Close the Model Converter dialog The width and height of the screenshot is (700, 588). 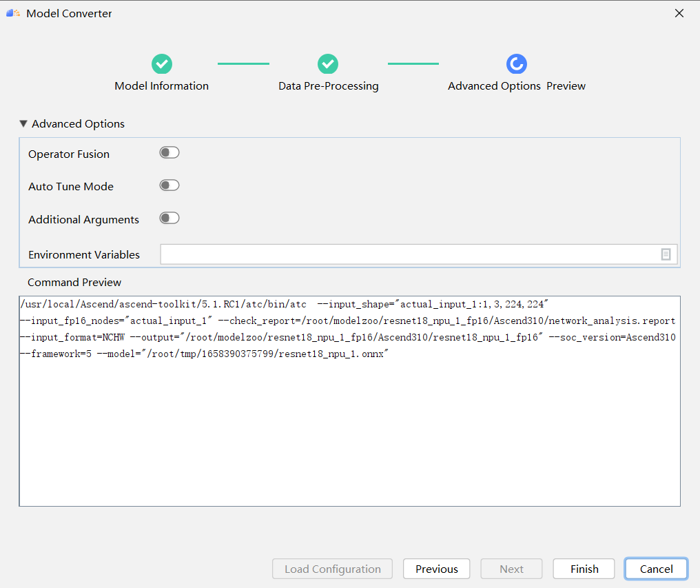(679, 13)
